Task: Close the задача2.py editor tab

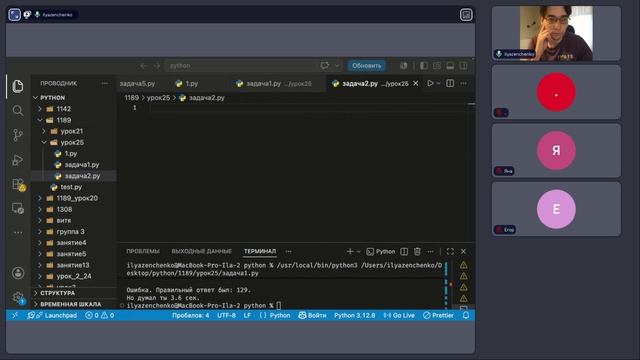Action: (416, 83)
